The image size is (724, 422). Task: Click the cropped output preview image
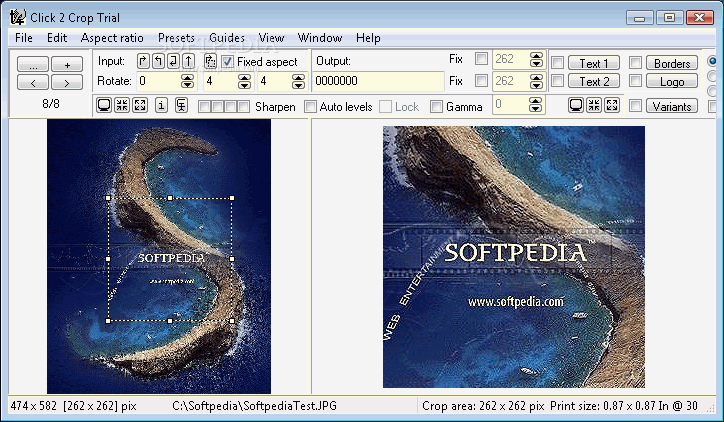(x=514, y=257)
